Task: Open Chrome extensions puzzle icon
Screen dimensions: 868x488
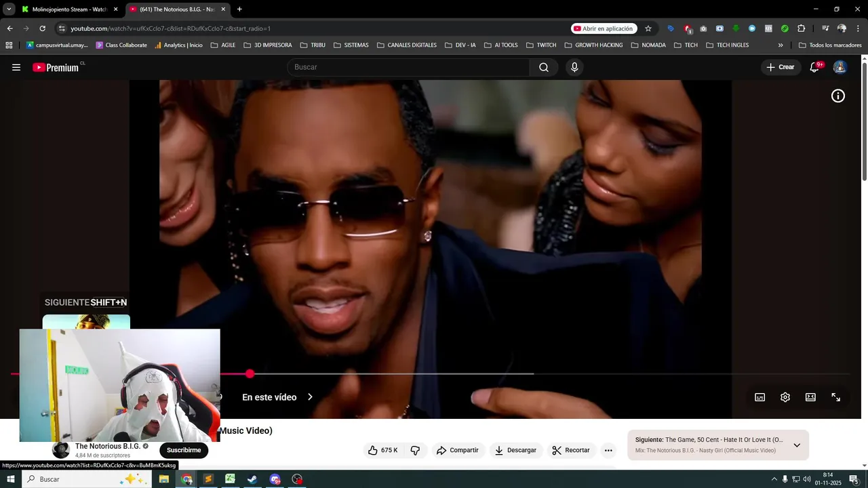Action: tap(801, 28)
